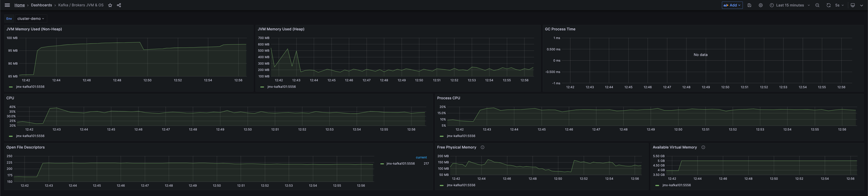868x196 pixels.
Task: Save the dashboard with disk icon
Action: click(x=749, y=5)
